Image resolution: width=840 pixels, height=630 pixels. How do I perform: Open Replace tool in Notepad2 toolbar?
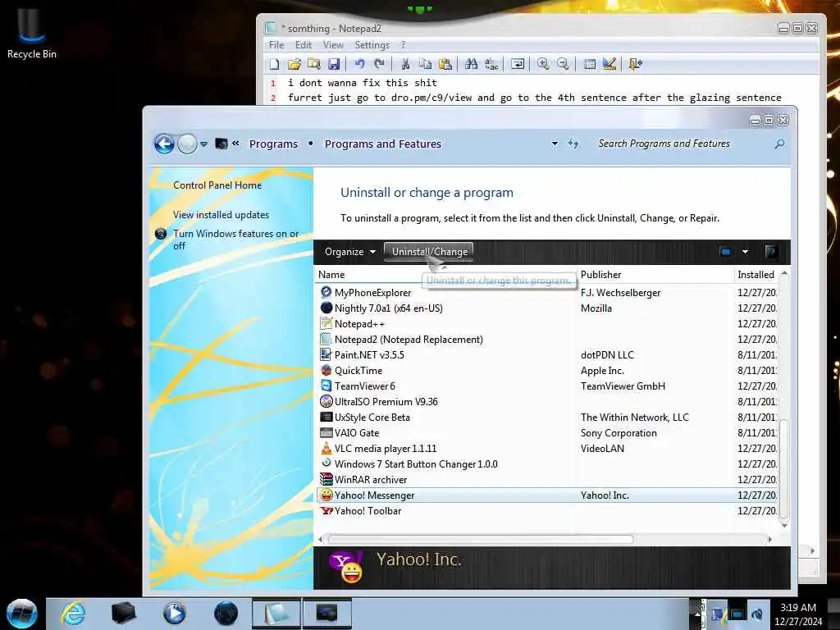491,64
